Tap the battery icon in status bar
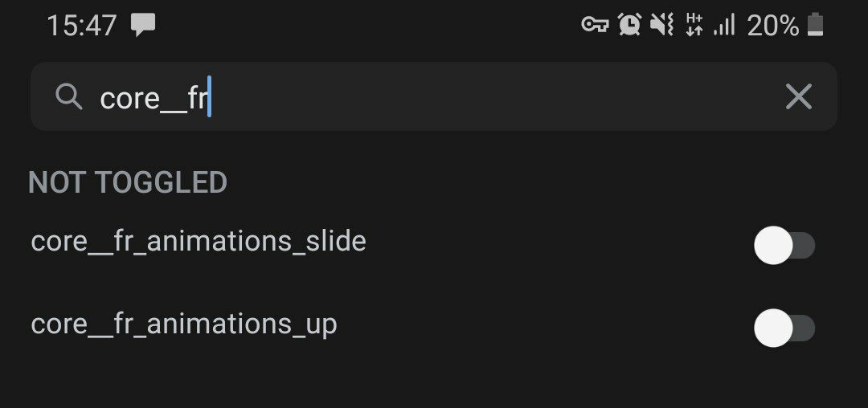The height and width of the screenshot is (408, 868). point(816,25)
